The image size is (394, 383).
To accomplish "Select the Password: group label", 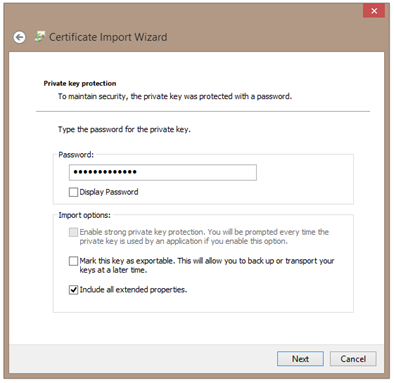I will (x=76, y=155).
